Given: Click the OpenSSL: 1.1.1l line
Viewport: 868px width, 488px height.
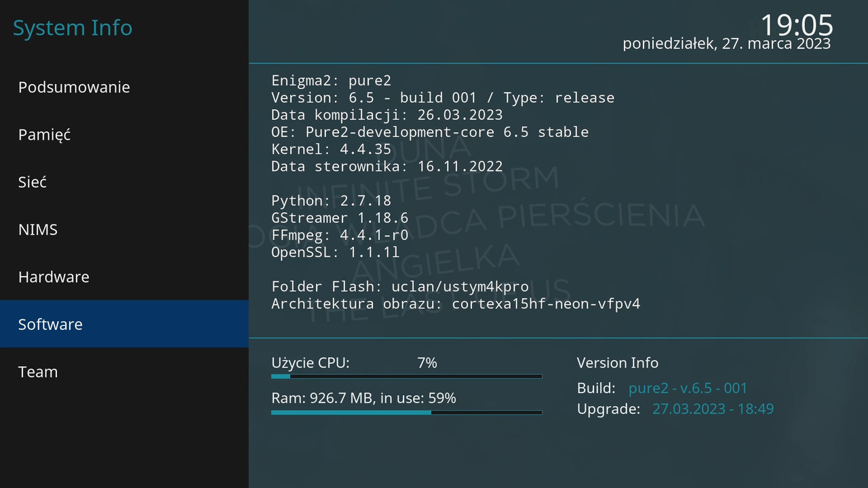Looking at the screenshot, I should pos(336,252).
